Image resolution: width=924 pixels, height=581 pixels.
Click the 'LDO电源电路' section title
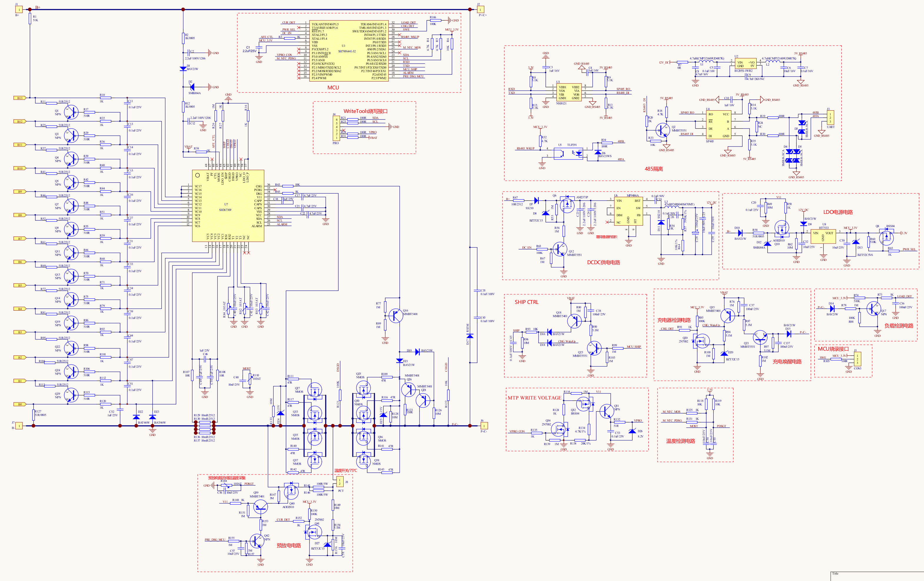tap(838, 212)
